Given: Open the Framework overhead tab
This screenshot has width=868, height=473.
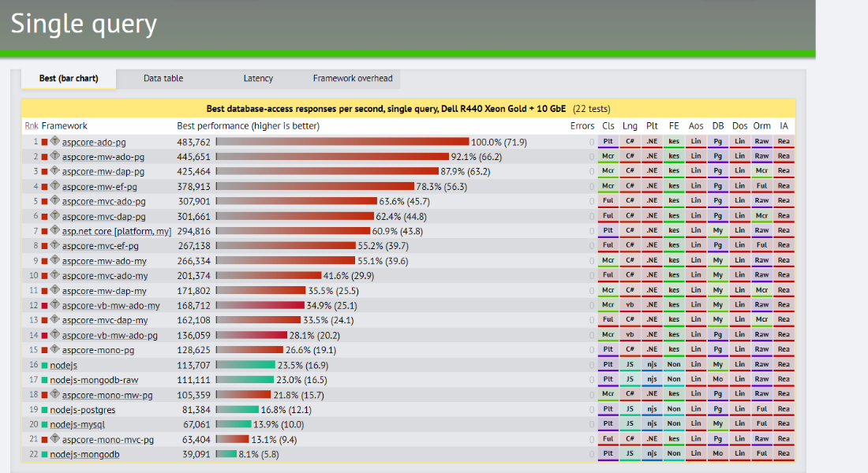Looking at the screenshot, I should 353,79.
